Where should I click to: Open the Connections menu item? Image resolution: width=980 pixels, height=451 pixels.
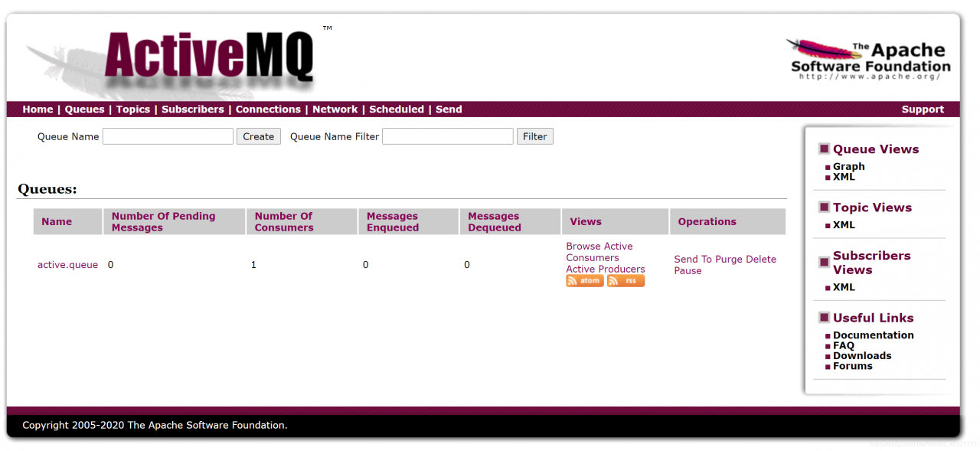coord(268,109)
